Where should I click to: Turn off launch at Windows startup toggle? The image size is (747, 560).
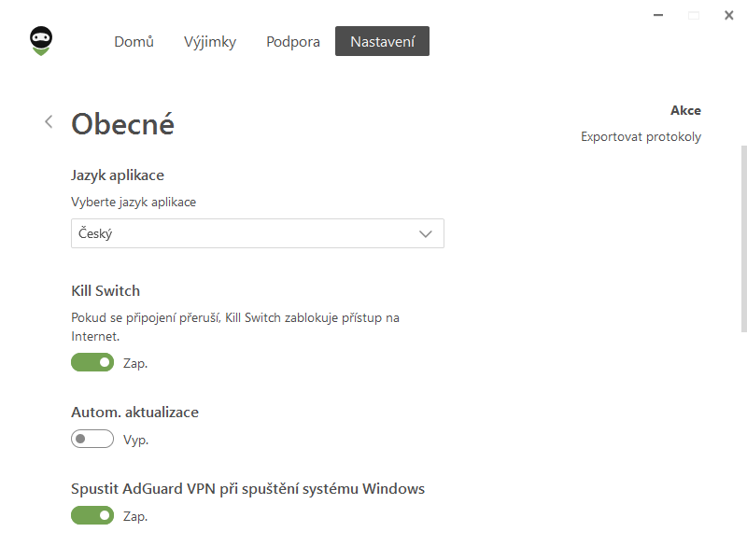pos(92,516)
